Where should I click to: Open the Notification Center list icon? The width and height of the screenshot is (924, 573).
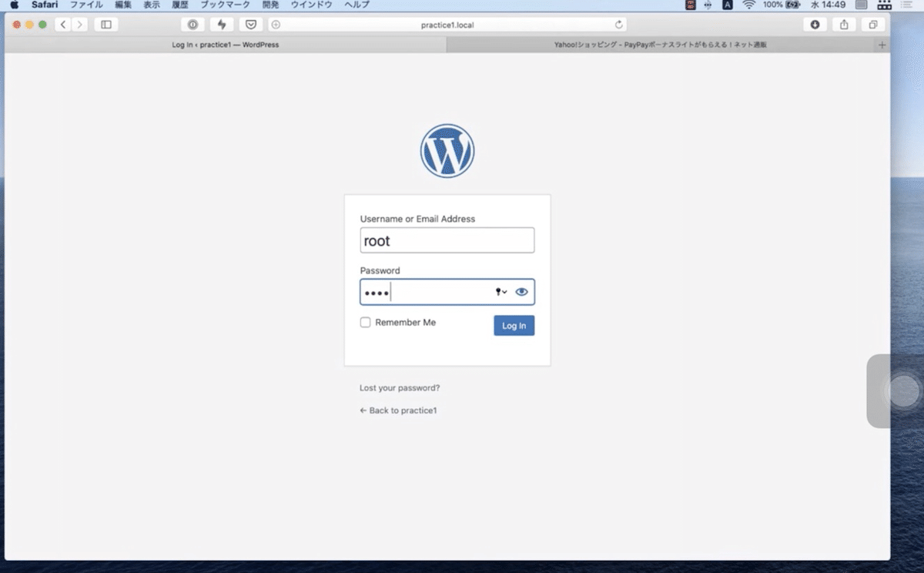[x=906, y=5]
